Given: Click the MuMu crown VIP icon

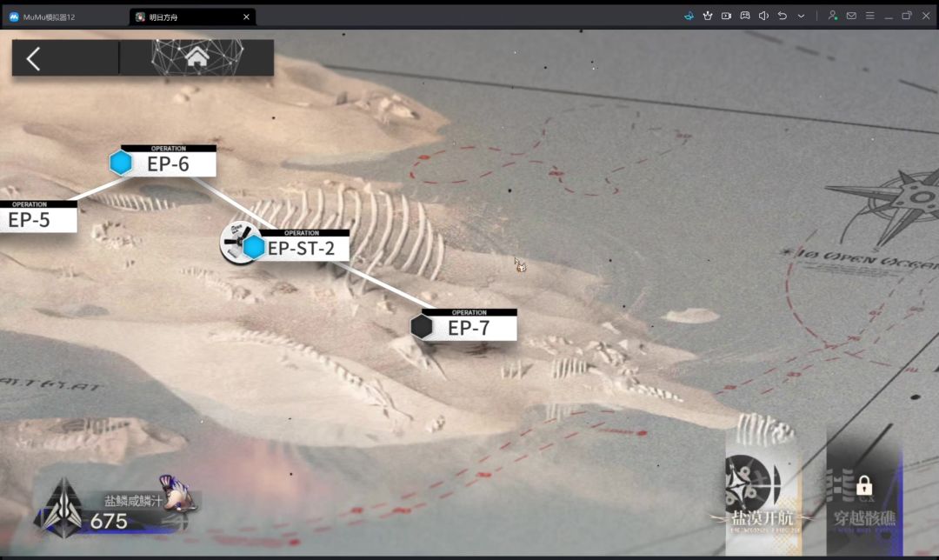Looking at the screenshot, I should (708, 17).
